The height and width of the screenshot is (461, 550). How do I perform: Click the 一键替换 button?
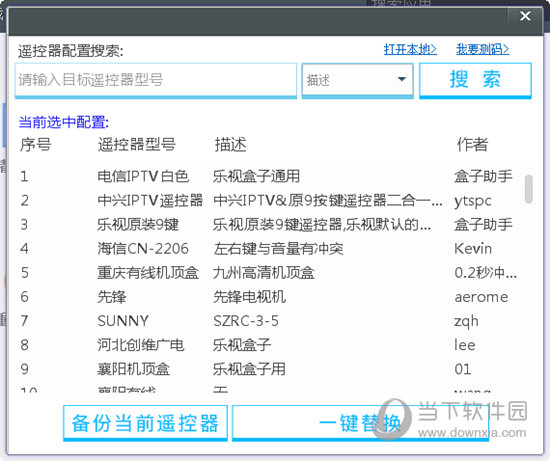360,423
